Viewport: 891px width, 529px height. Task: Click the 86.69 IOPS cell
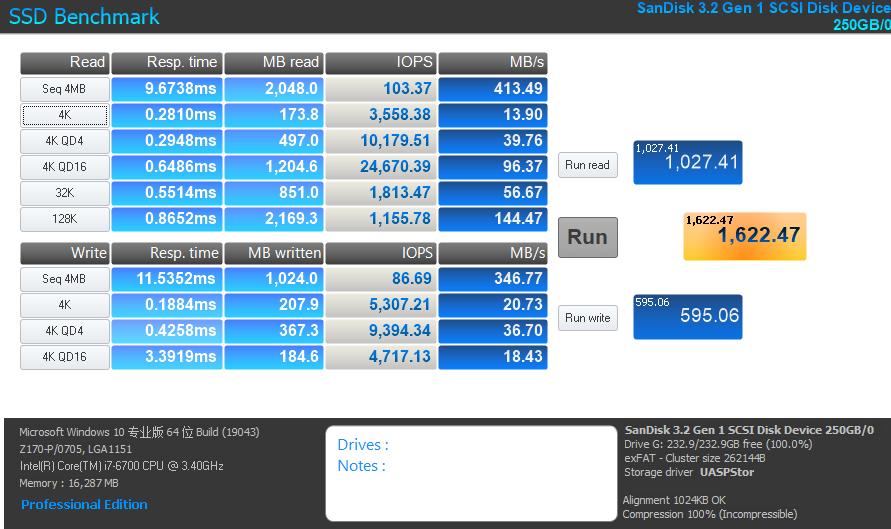pyautogui.click(x=381, y=279)
